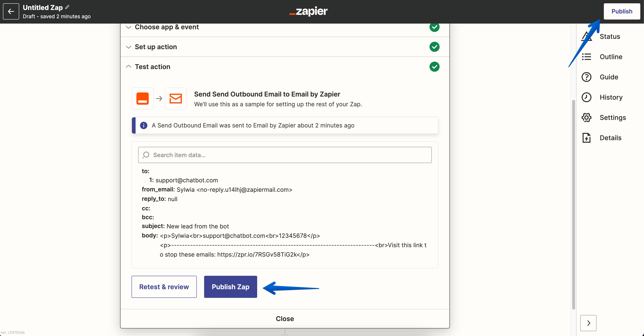Open the Settings gear icon
Image resolution: width=644 pixels, height=336 pixels.
(586, 118)
